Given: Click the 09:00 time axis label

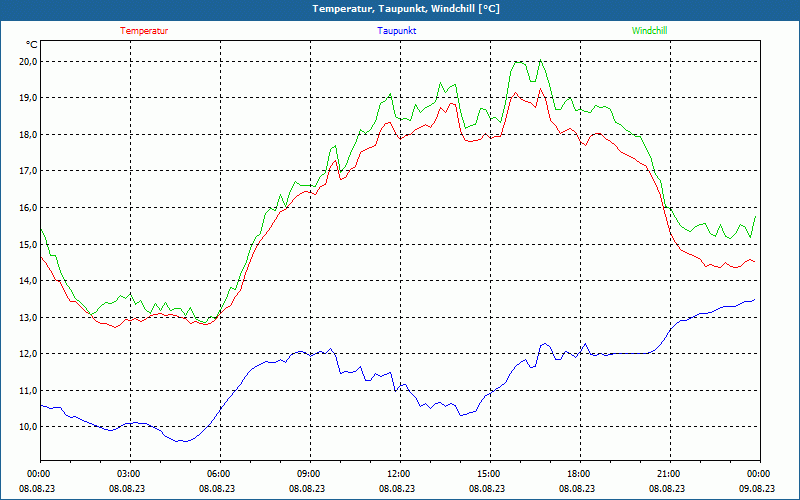Looking at the screenshot, I should pyautogui.click(x=310, y=474).
